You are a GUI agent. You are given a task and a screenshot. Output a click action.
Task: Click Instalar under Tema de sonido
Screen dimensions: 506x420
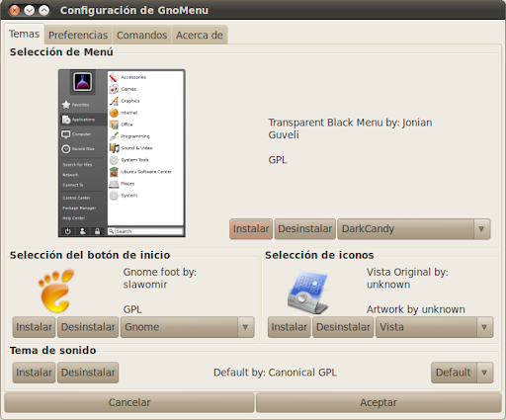pyautogui.click(x=34, y=373)
